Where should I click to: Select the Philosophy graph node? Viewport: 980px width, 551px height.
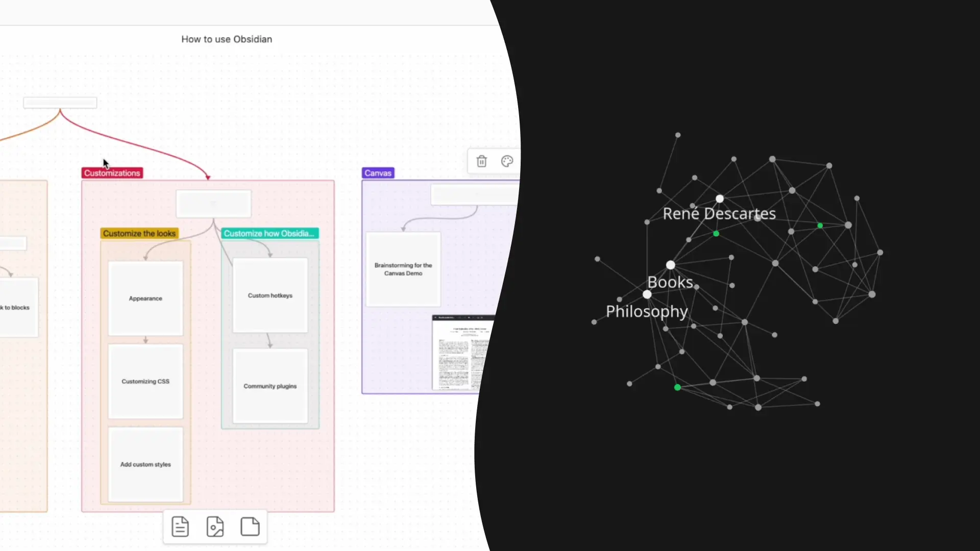click(x=647, y=294)
